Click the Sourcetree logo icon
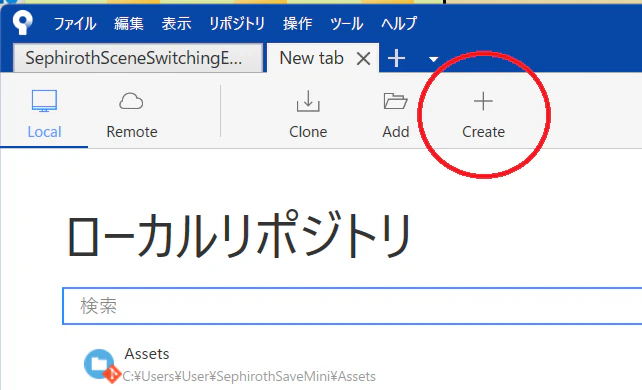The height and width of the screenshot is (390, 642). pyautogui.click(x=23, y=22)
